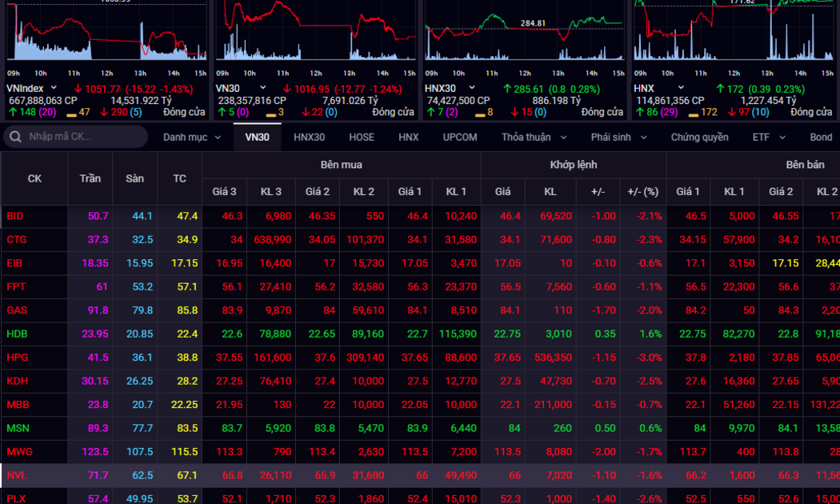Expand the VNIndex index selector chevron
Viewport: 840px width, 504px height.
[x=54, y=88]
